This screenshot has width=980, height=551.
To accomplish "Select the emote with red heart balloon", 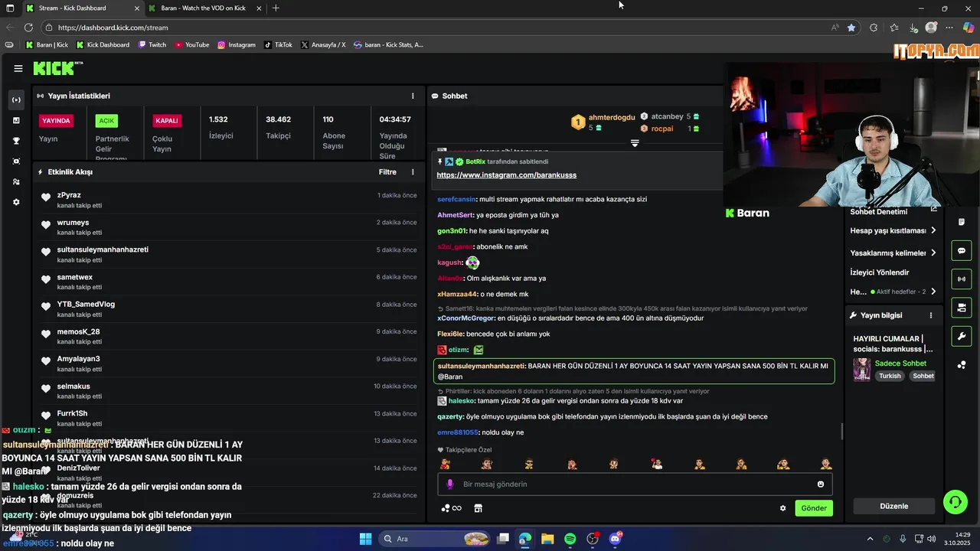I will coord(656,464).
